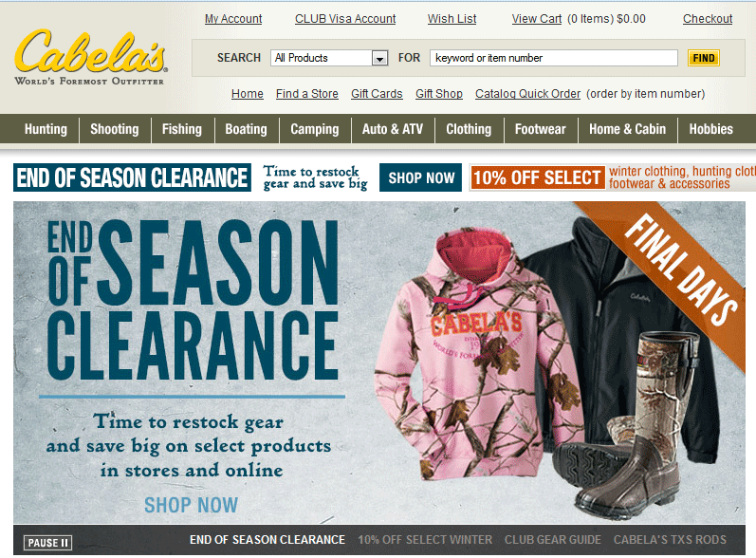
Task: Click the Cabela's logo
Action: point(90,57)
